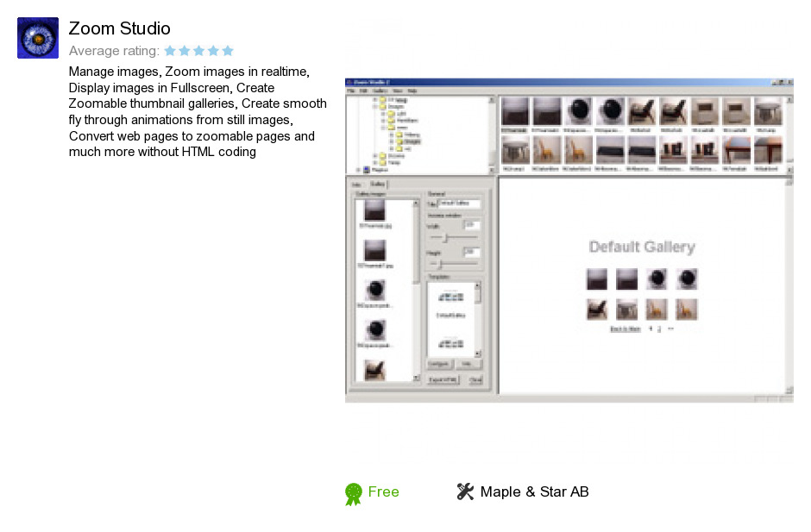The height and width of the screenshot is (532, 811).
Task: Open the View menu in Zoom Studio
Action: coord(397,91)
